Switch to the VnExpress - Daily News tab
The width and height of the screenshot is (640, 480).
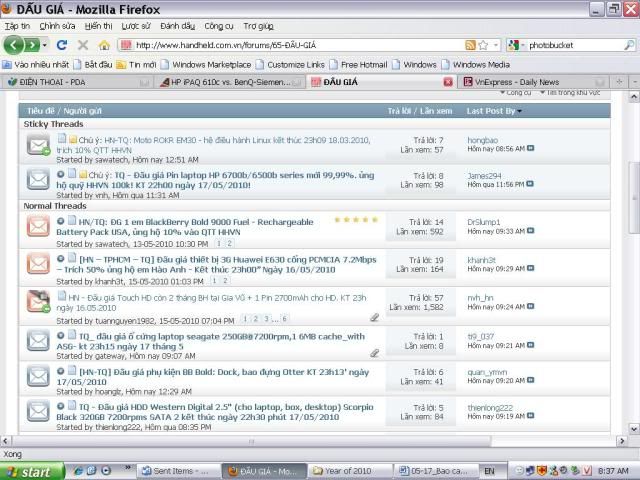[x=530, y=82]
